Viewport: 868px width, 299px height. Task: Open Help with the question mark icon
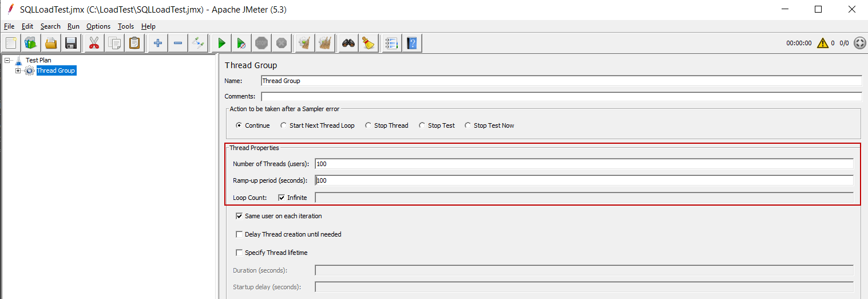coord(412,43)
